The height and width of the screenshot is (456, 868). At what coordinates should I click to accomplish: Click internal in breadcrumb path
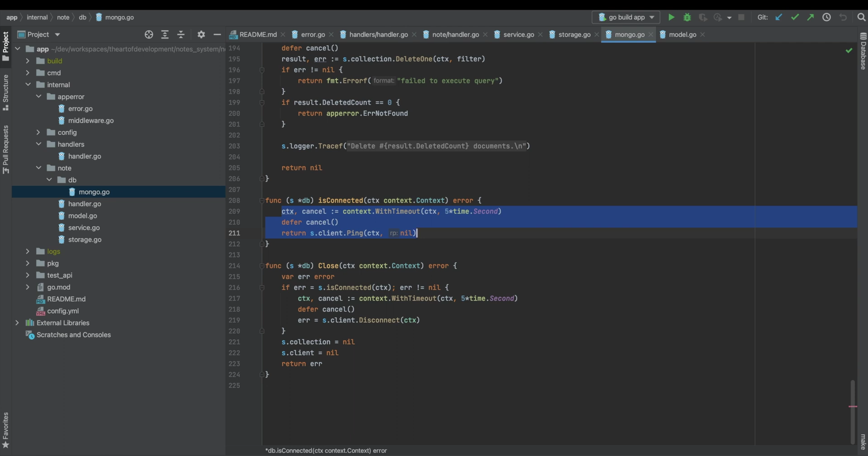(37, 17)
